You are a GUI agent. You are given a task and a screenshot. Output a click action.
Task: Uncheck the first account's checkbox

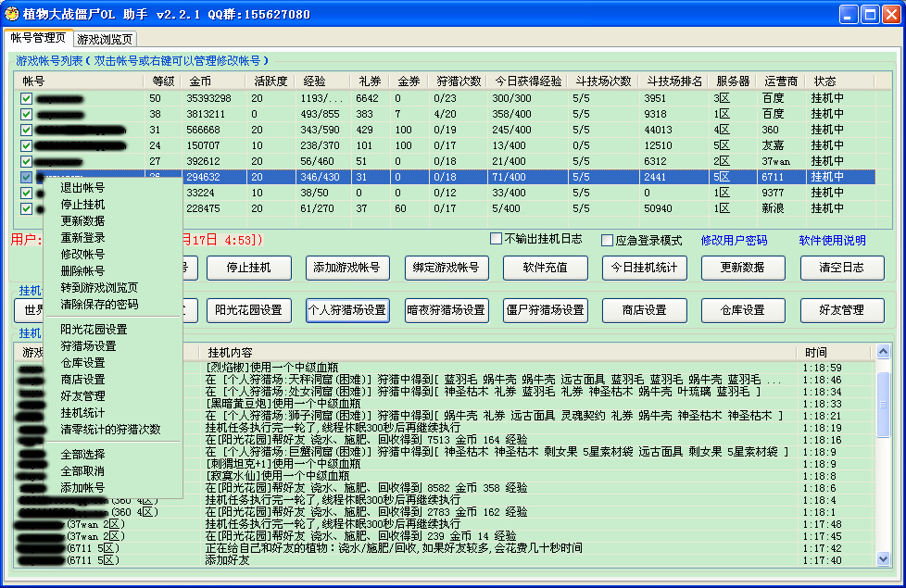(25, 96)
